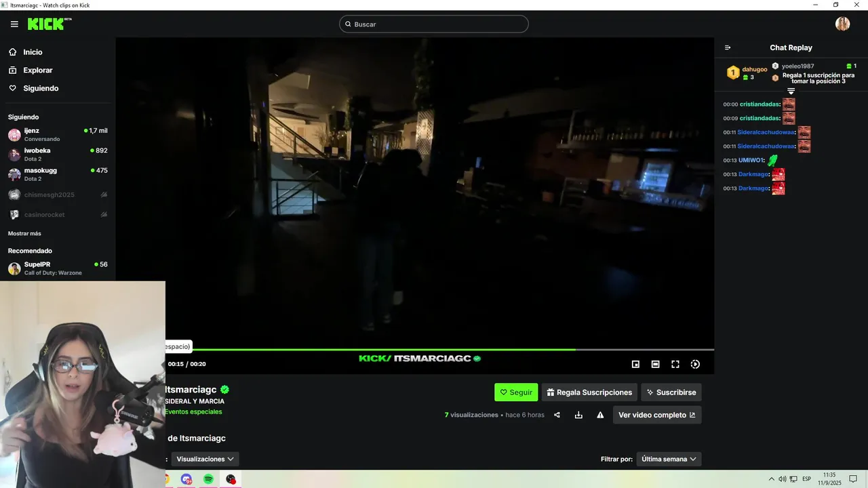Click inside the Buscar search field
The image size is (868, 488).
[433, 24]
